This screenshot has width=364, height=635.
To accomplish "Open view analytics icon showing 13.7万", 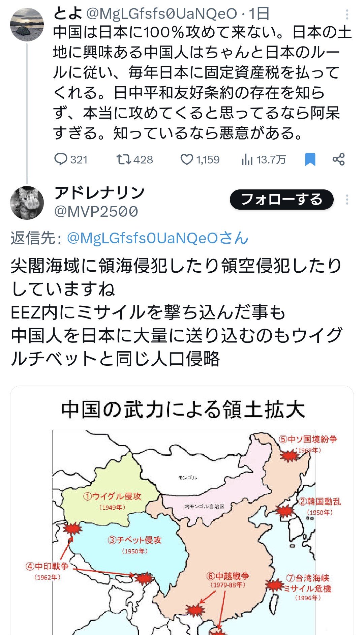I will pos(247,159).
